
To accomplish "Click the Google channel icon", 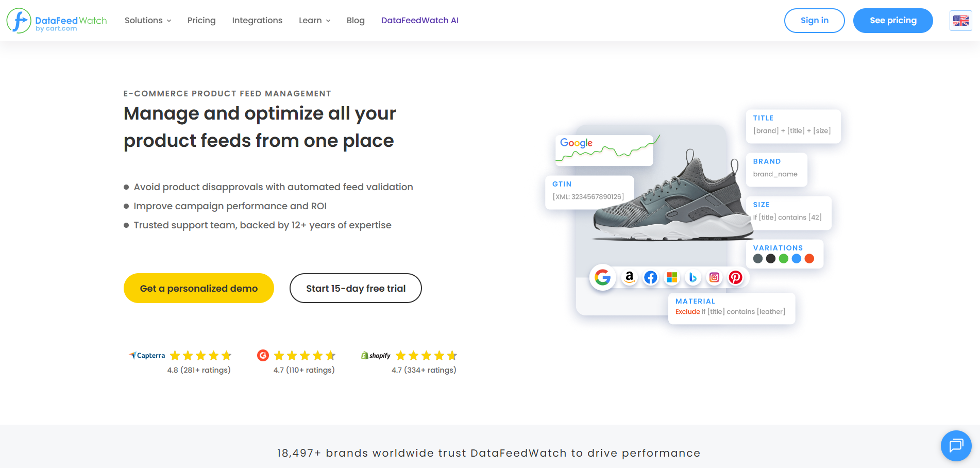I will pos(602,277).
